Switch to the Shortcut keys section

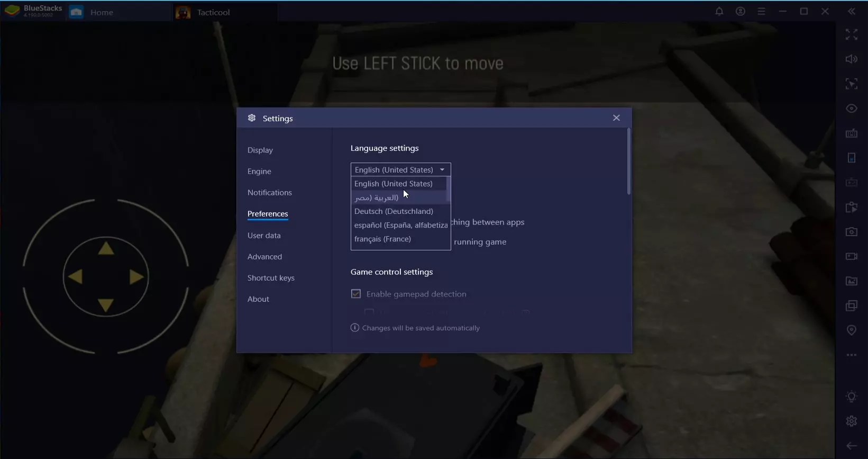click(x=271, y=278)
